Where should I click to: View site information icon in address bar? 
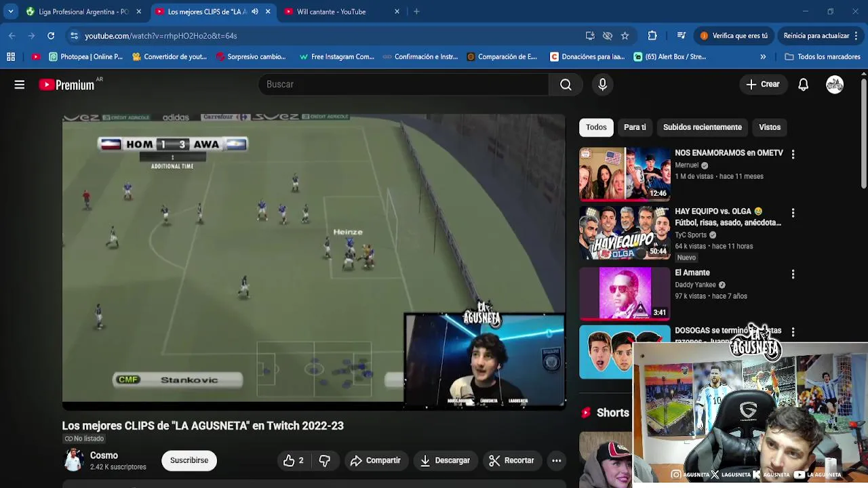(74, 35)
